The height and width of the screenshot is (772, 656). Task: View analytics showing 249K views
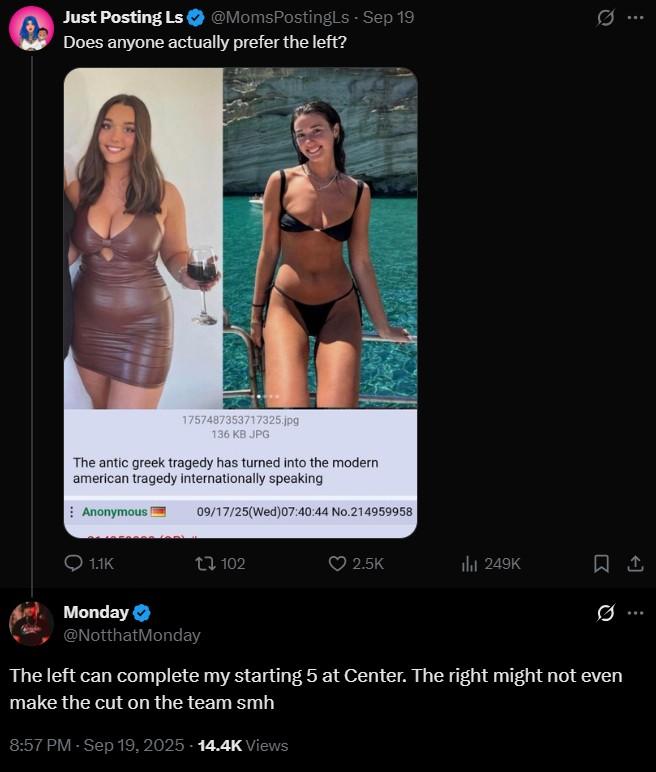(469, 564)
